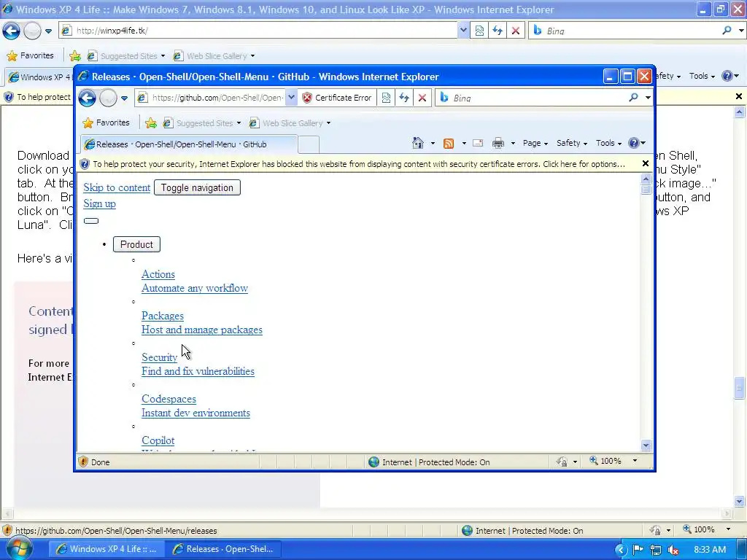
Task: Open the Windows Start orb
Action: (x=19, y=549)
